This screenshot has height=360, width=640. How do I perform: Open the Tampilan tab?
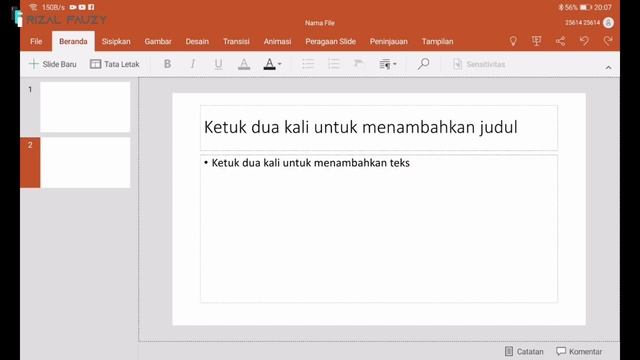click(x=438, y=42)
